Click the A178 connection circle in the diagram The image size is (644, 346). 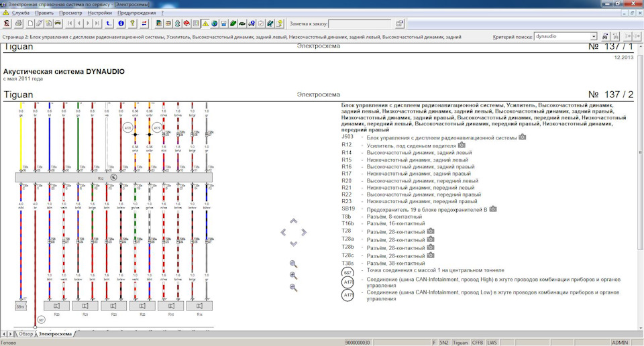click(x=127, y=127)
